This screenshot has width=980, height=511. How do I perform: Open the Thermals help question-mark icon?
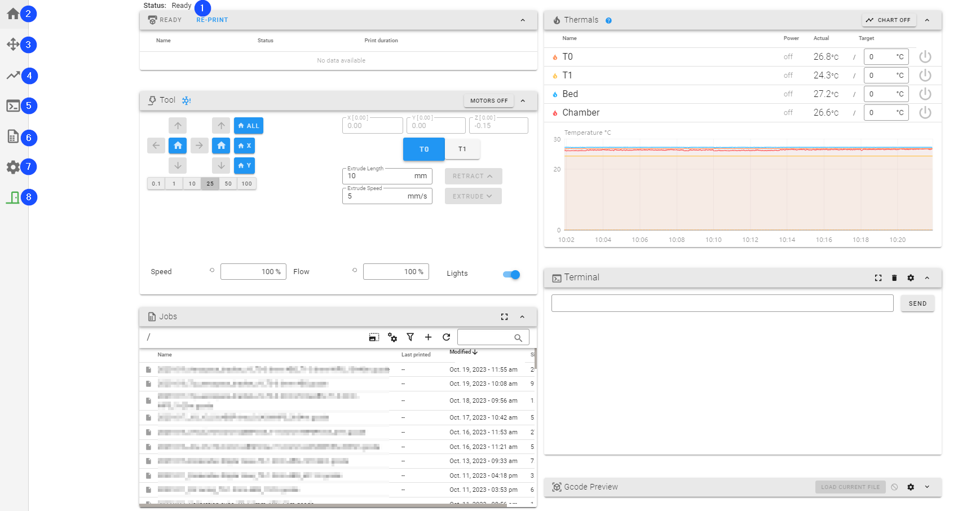pyautogui.click(x=608, y=20)
